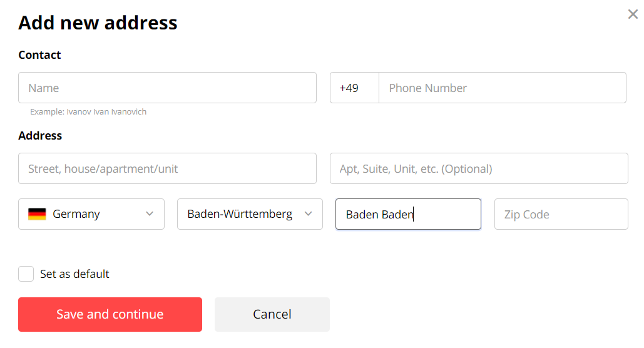Viewport: 644px width, 348px height.
Task: Click the Set as default label
Action: pos(74,274)
